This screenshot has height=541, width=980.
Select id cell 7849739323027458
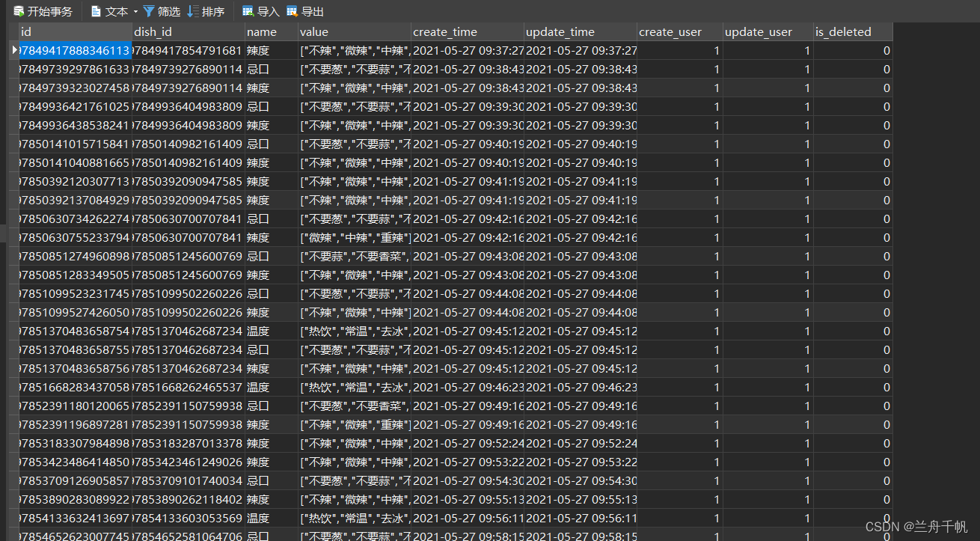76,88
